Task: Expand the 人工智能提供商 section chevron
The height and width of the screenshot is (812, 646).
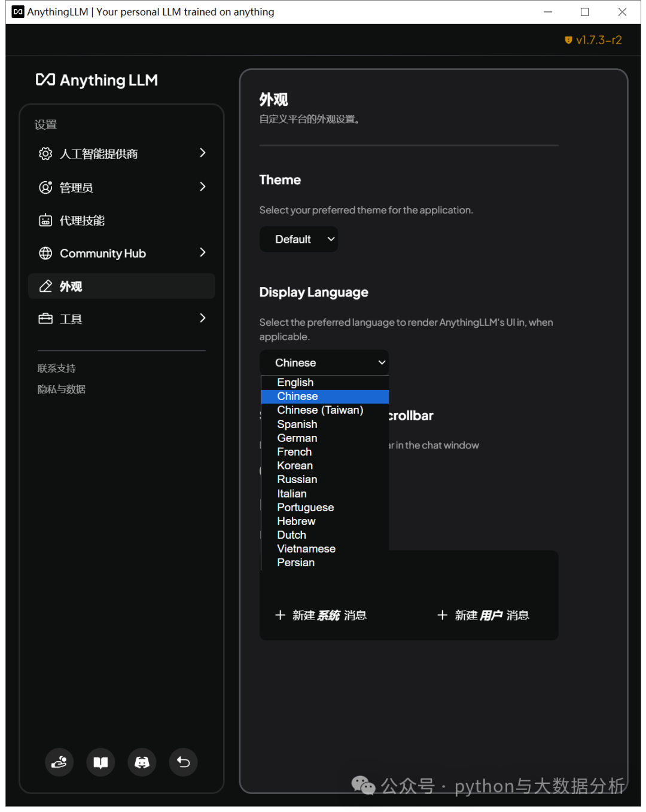Action: [x=203, y=153]
